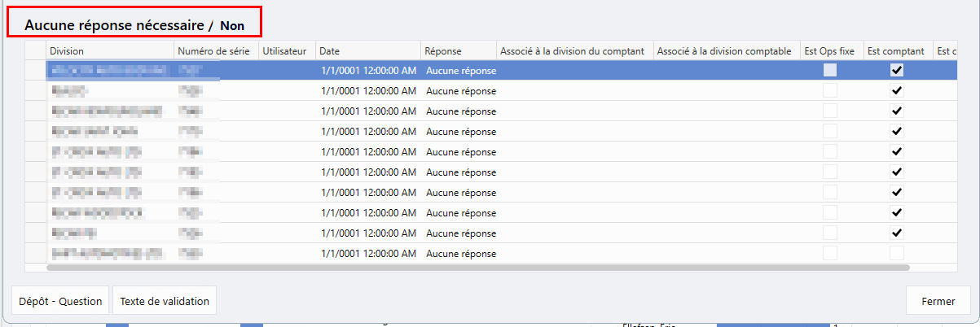Screen dimensions: 980x327
Task: Select the Associé à la division comptable header
Action: 725,51
